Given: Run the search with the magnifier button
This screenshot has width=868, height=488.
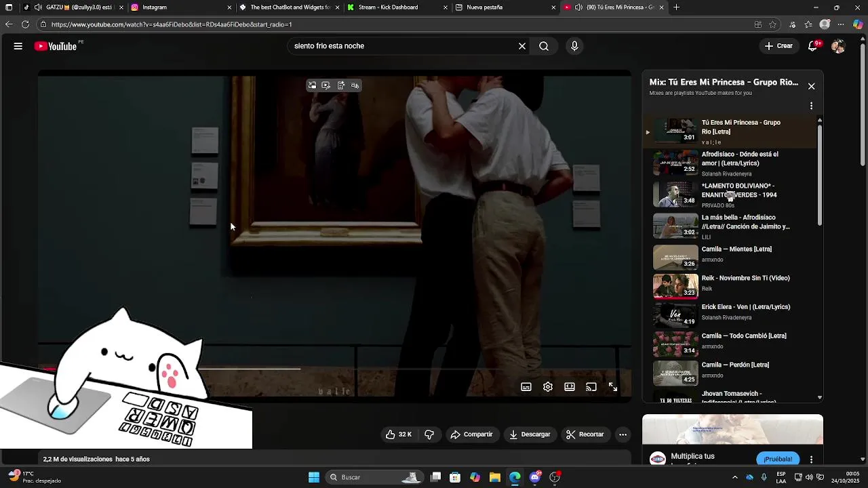Looking at the screenshot, I should point(544,46).
